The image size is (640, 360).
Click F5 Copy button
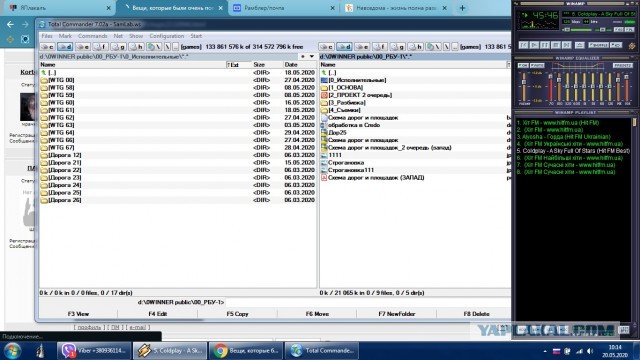237,314
